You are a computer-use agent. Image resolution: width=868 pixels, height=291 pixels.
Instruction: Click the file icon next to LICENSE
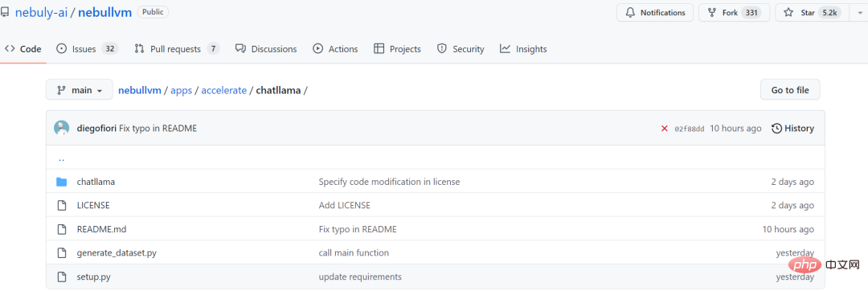click(61, 205)
